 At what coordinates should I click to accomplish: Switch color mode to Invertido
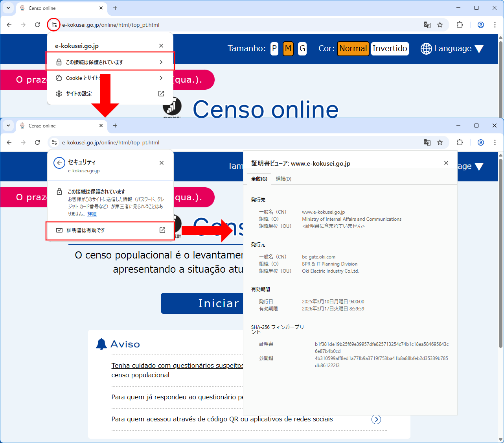390,49
